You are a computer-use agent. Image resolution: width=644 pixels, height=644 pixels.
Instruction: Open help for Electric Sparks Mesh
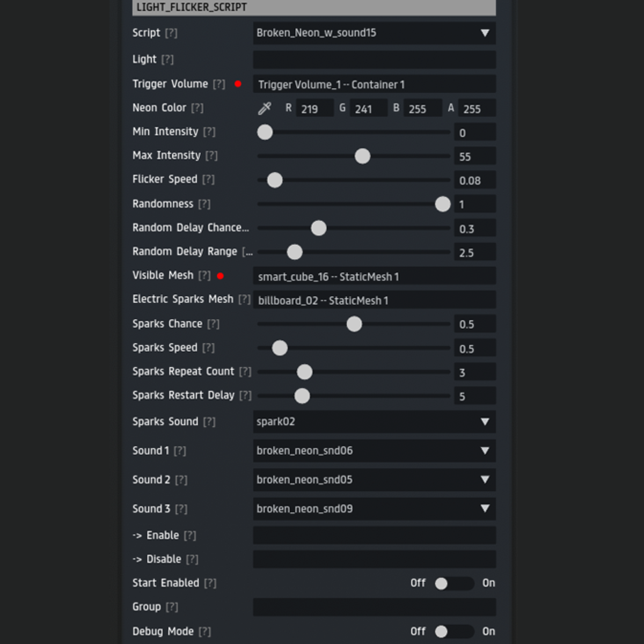(245, 299)
